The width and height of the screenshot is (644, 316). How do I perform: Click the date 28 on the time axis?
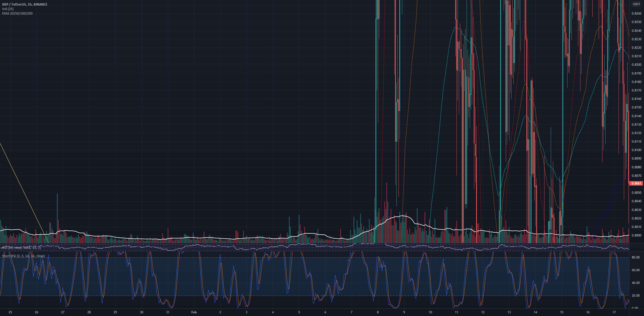tap(89, 312)
